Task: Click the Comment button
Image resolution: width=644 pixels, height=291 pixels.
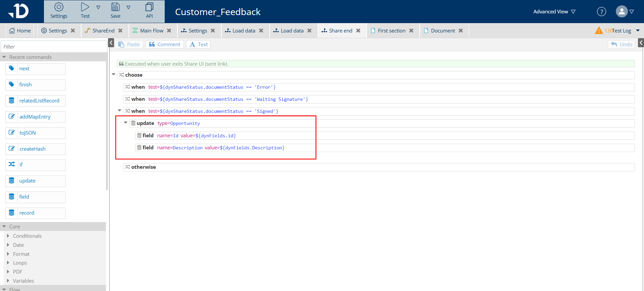Action: [164, 44]
